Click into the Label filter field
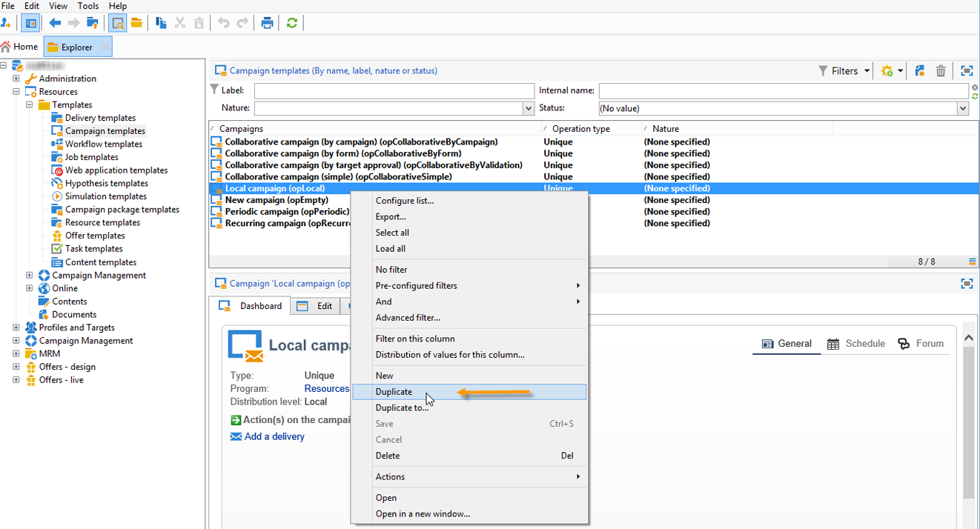Image resolution: width=980 pixels, height=529 pixels. pyautogui.click(x=394, y=90)
